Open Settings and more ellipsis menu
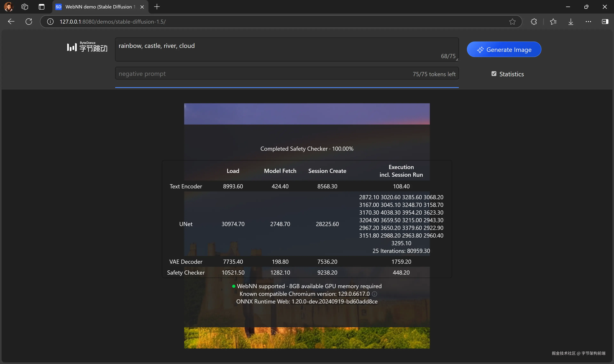Screen dimensions: 614x364 pyautogui.click(x=588, y=22)
